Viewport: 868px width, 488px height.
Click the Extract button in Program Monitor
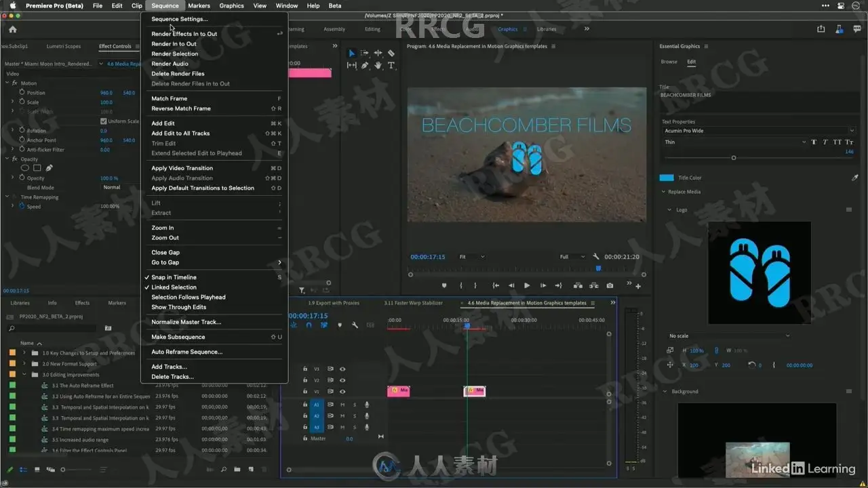(594, 285)
